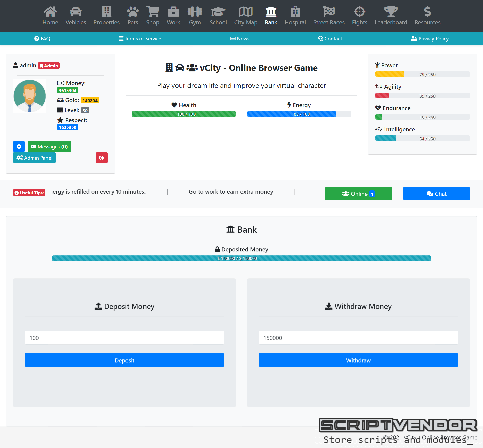The width and height of the screenshot is (483, 448).
Task: Click the red logout icon button
Action: [102, 158]
